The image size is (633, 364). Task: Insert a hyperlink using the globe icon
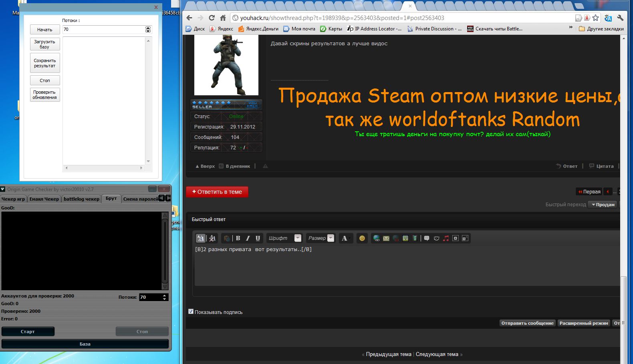tap(377, 238)
